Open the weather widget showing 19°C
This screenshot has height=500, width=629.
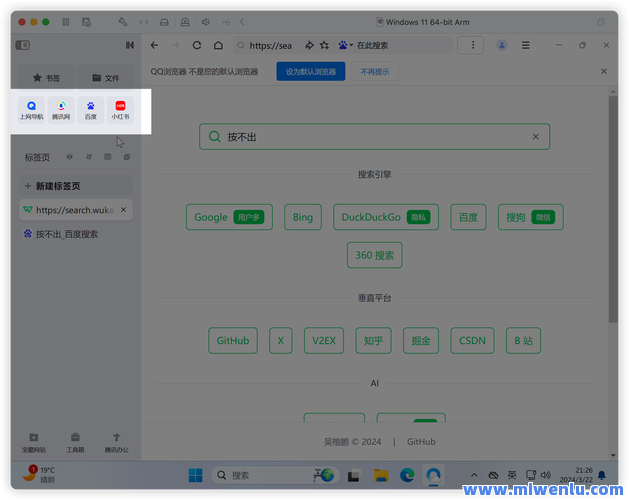(x=39, y=474)
